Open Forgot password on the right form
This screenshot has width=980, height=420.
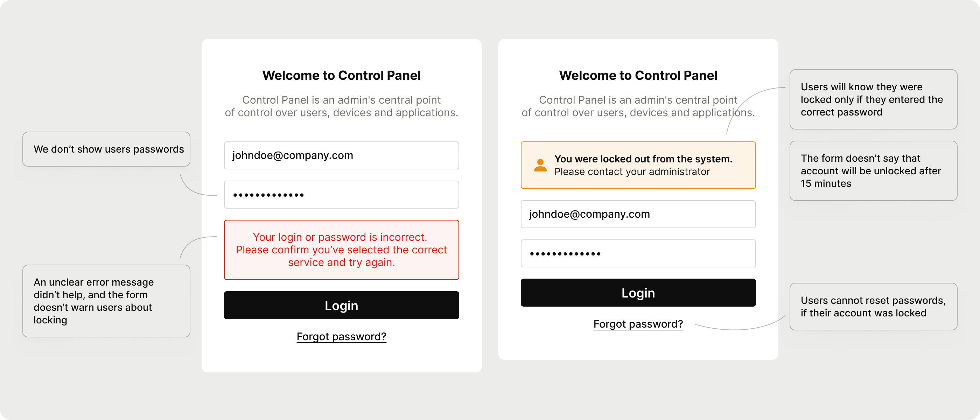[x=638, y=324]
